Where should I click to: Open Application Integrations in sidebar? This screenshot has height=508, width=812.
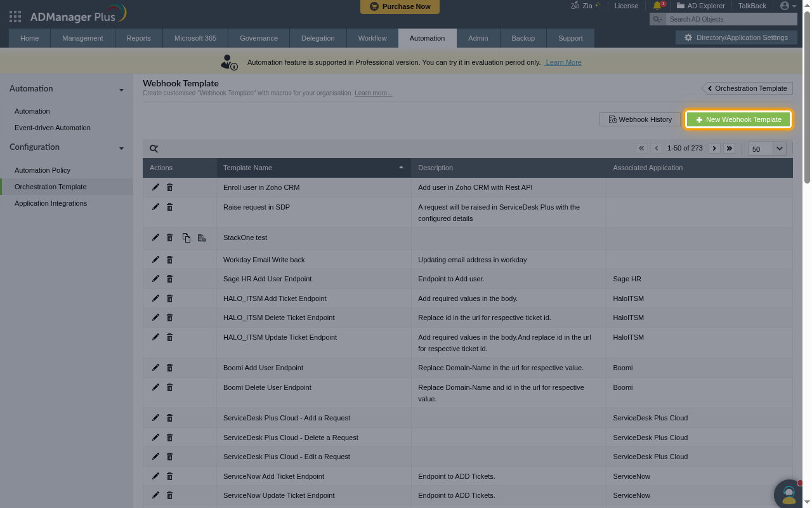[51, 203]
